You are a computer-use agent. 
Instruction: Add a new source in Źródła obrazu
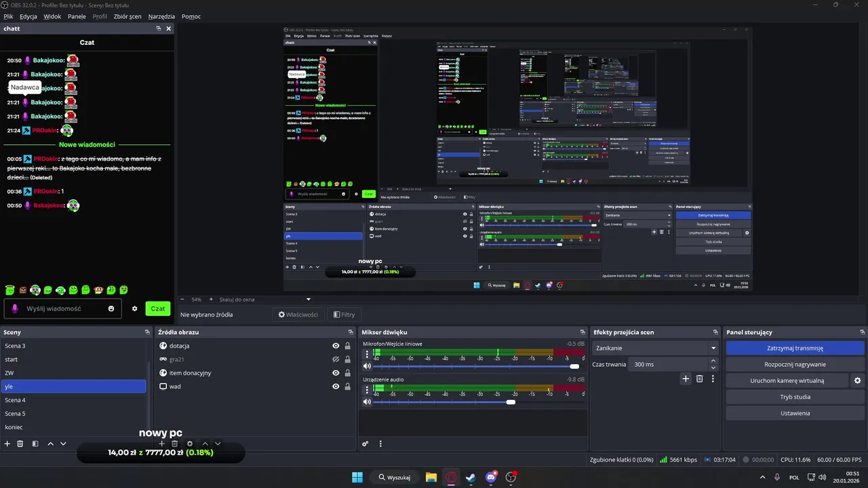[x=161, y=444]
